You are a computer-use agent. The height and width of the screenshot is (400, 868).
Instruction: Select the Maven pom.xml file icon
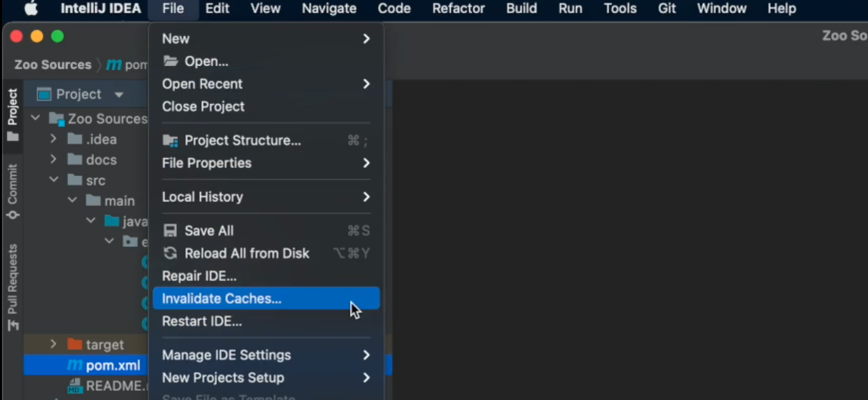tap(75, 365)
